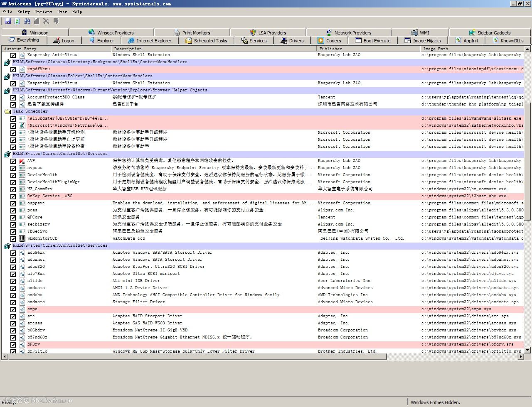This screenshot has width=532, height=407.
Task: Click the icon next to DeviceHealth service
Action: (x=22, y=175)
